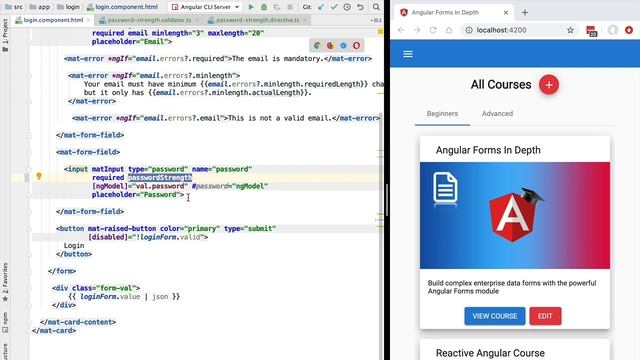Click the highlighted passwordStrength attribute
Viewport: 640px width, 360px height.
[160, 178]
